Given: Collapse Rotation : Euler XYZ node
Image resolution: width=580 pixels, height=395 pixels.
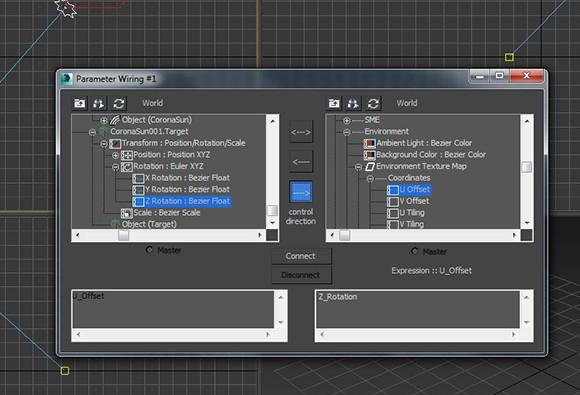Looking at the screenshot, I should pyautogui.click(x=115, y=167).
